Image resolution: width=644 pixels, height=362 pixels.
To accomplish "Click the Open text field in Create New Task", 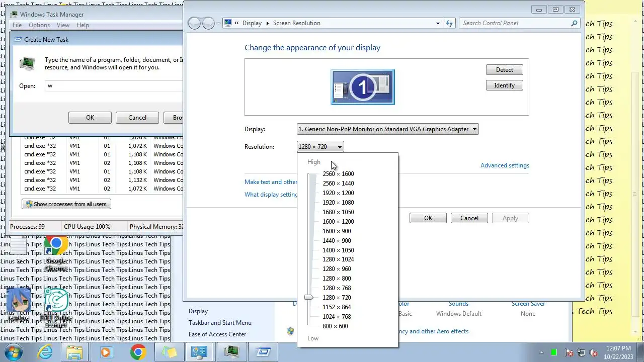I will coord(114,86).
